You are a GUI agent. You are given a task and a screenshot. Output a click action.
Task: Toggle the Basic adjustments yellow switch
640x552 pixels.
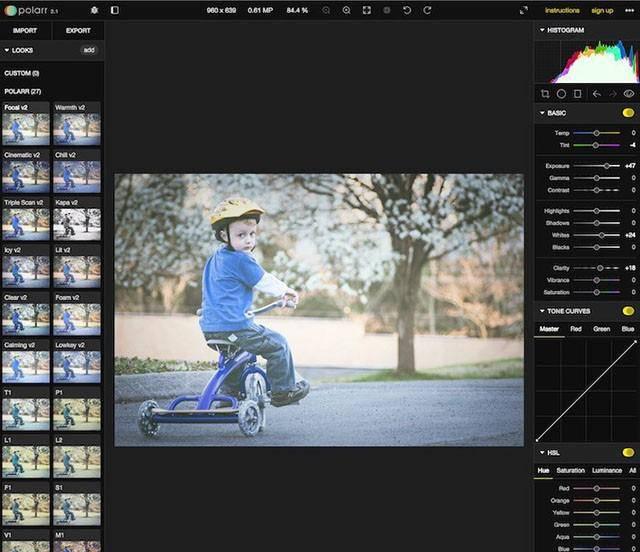tap(628, 113)
